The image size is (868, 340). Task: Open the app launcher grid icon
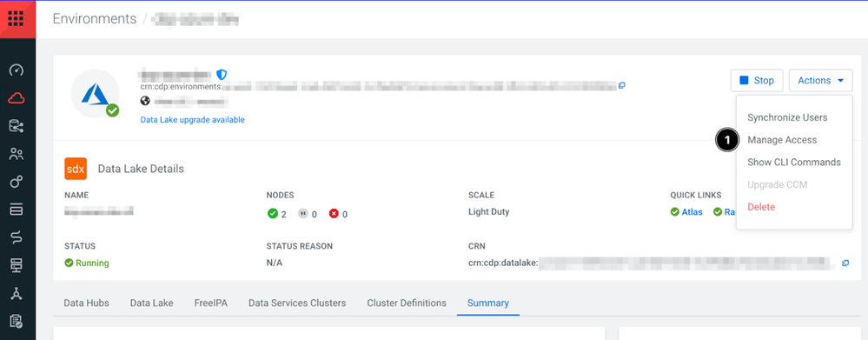[16, 18]
